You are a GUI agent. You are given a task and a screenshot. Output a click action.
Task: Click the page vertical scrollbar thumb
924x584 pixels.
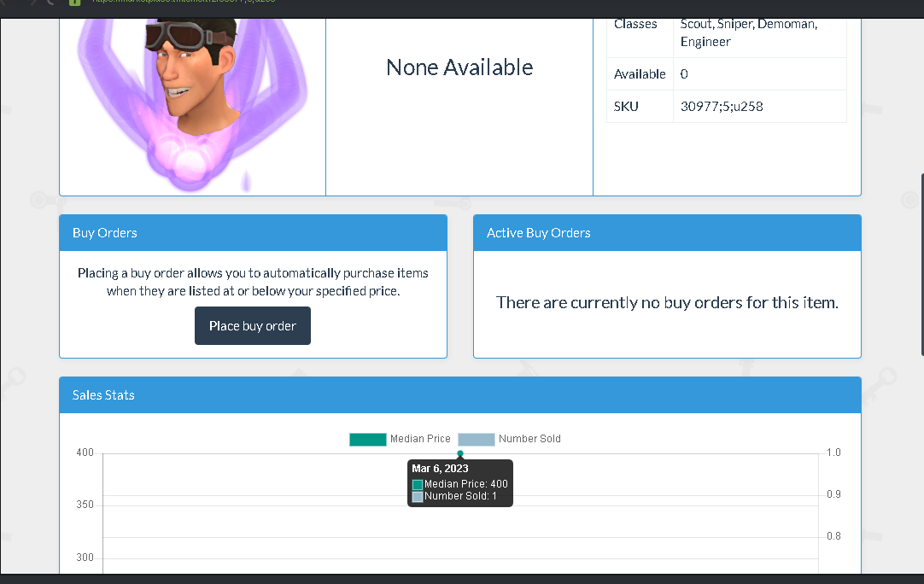tap(922, 265)
